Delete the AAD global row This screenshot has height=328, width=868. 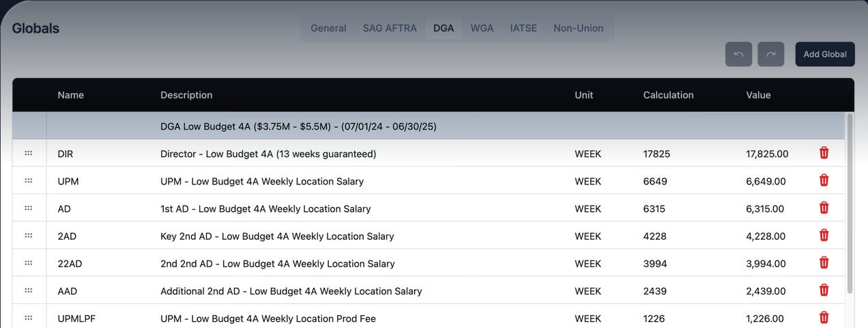click(824, 290)
